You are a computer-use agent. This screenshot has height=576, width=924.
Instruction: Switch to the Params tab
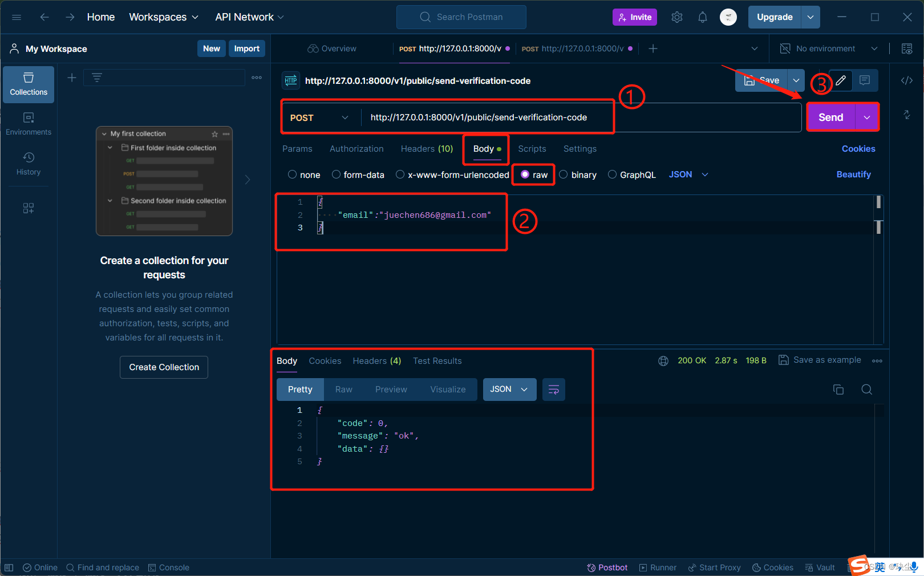coord(297,149)
